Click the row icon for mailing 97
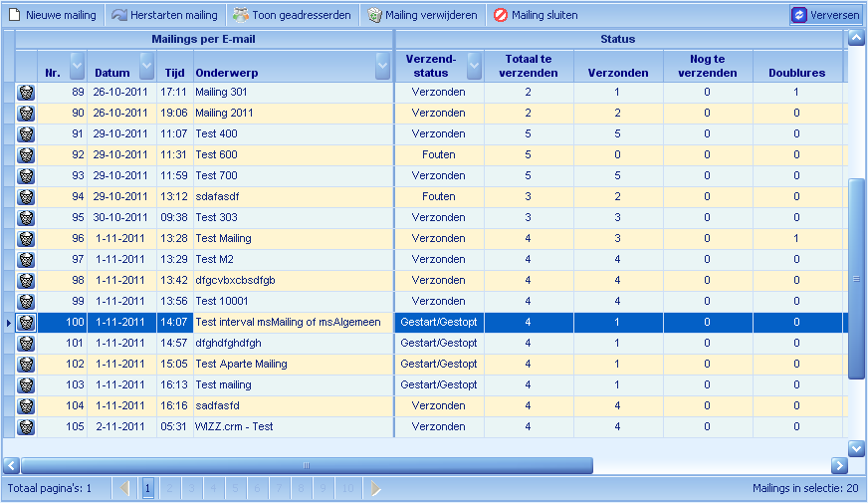Image resolution: width=868 pixels, height=503 pixels. coord(26,260)
